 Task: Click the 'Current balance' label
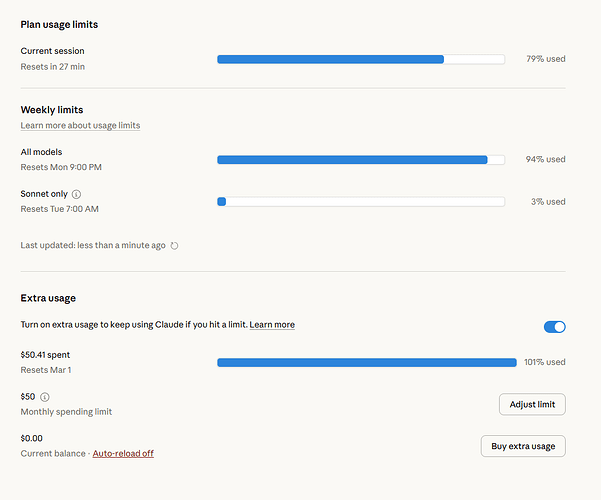click(x=53, y=453)
